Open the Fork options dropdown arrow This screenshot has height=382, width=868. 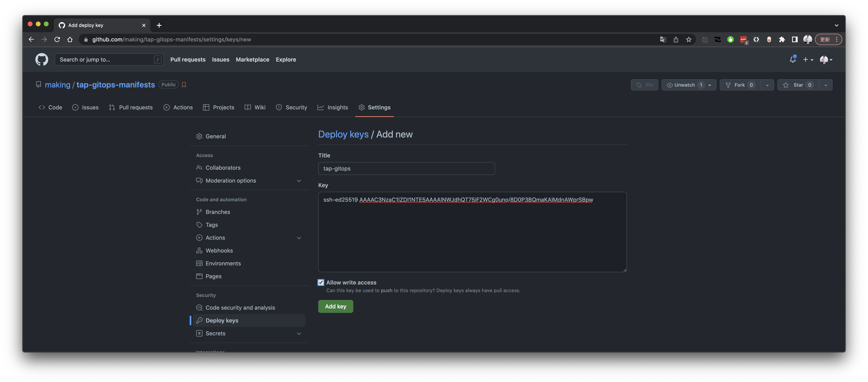(x=767, y=85)
